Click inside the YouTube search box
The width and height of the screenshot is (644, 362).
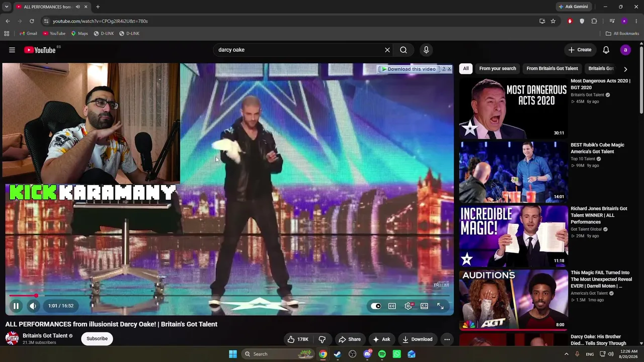(299, 50)
